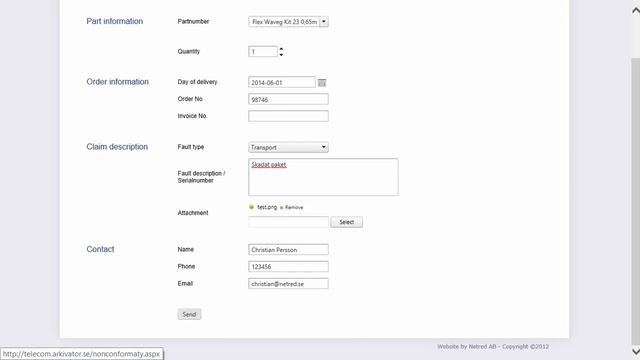This screenshot has width=640, height=360.
Task: Click the Day of delivery date field
Action: [282, 82]
